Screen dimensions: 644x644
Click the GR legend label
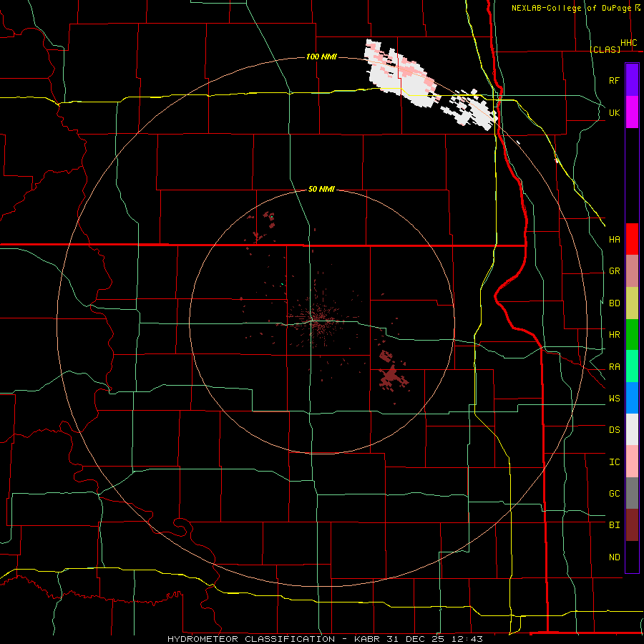click(614, 271)
